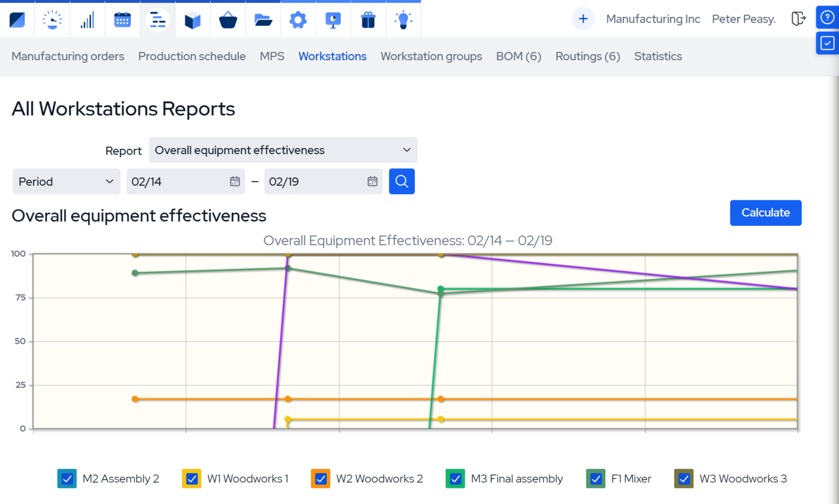This screenshot has height=504, width=839.
Task: Click the shopping basket procurement icon
Action: tap(228, 21)
